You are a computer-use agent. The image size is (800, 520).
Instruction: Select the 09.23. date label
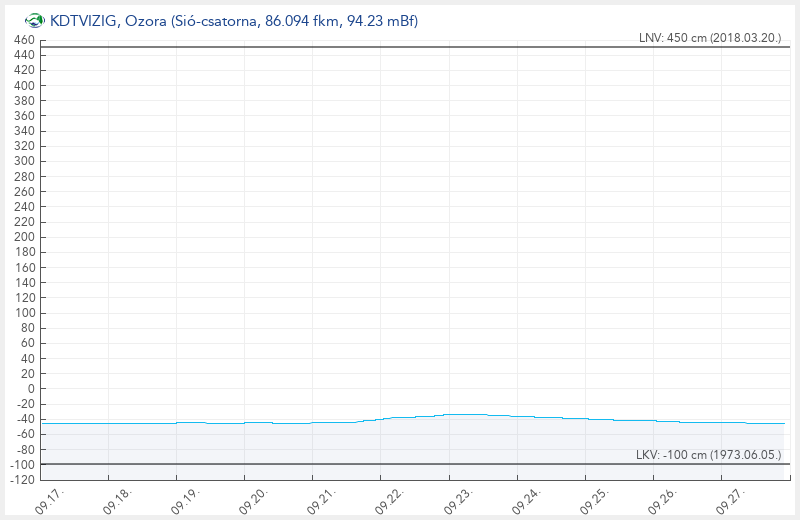tap(457, 500)
